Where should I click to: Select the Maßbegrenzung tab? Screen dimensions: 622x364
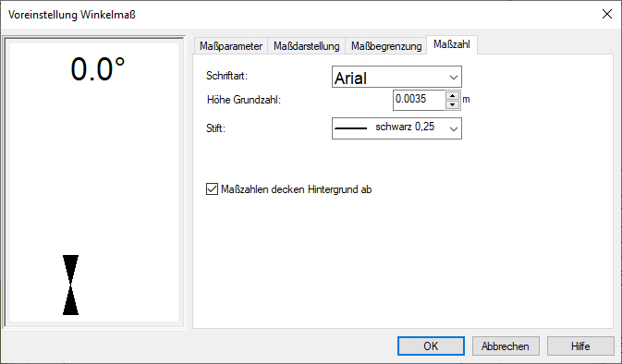[x=386, y=46]
